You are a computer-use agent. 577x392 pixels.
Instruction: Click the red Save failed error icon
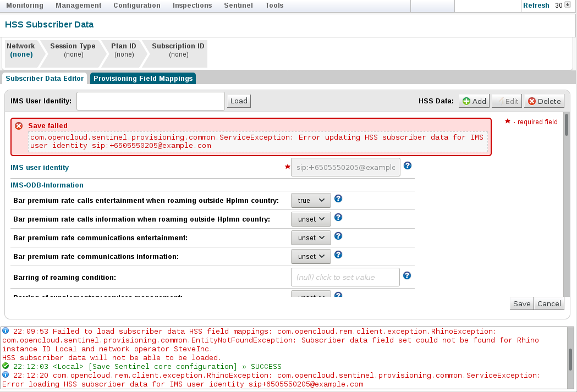tap(19, 126)
